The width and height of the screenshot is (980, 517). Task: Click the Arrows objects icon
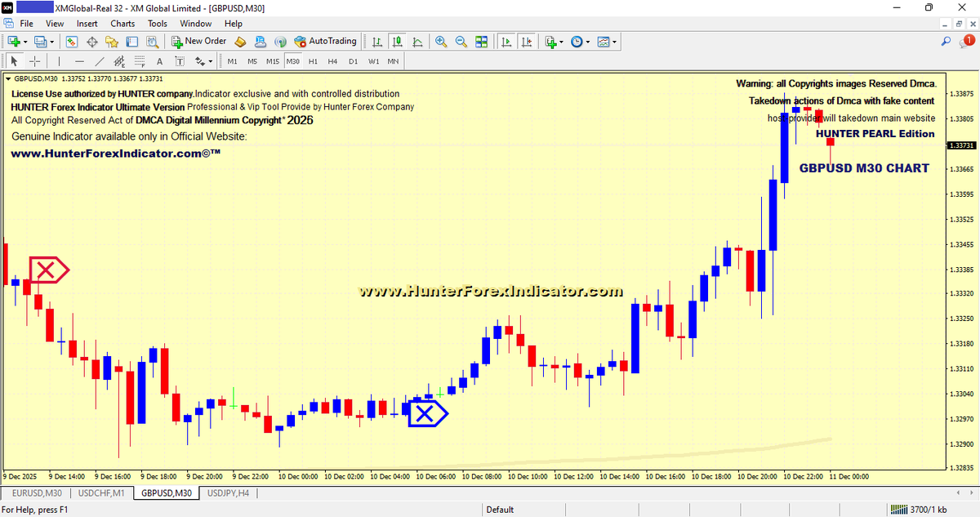199,61
